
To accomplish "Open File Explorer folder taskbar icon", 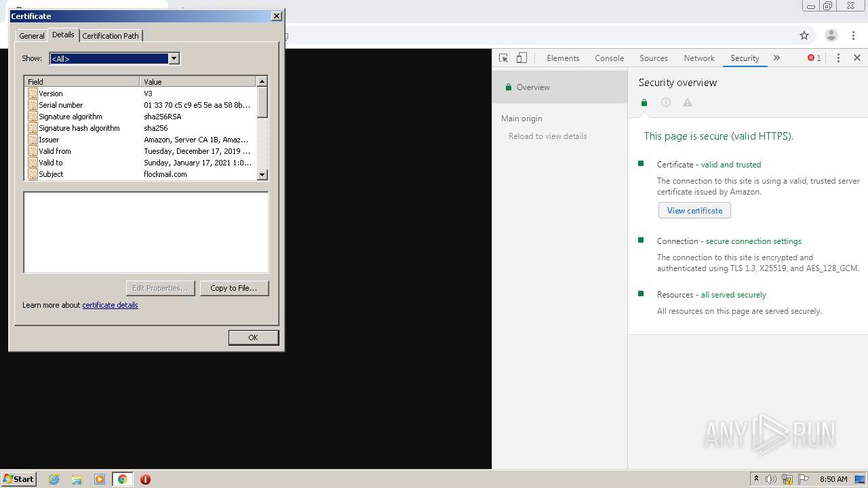I will tap(77, 479).
